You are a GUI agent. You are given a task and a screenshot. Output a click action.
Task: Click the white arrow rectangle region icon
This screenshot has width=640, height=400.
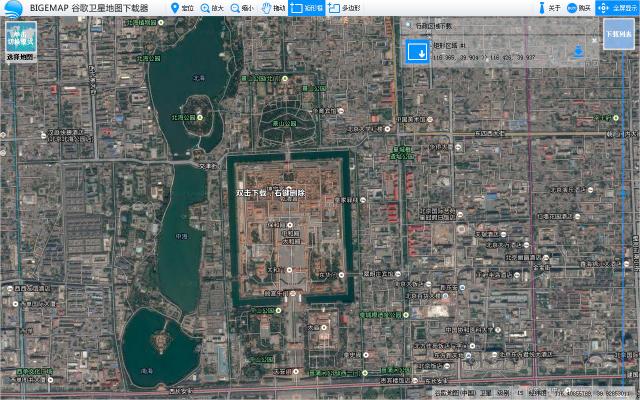click(418, 52)
